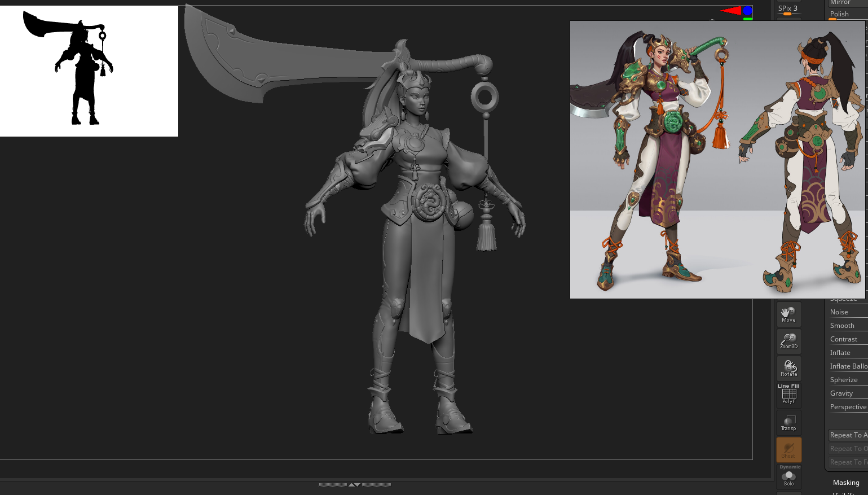Click the XYZ axis orientation gizmo
This screenshot has height=495, width=868.
(x=737, y=13)
